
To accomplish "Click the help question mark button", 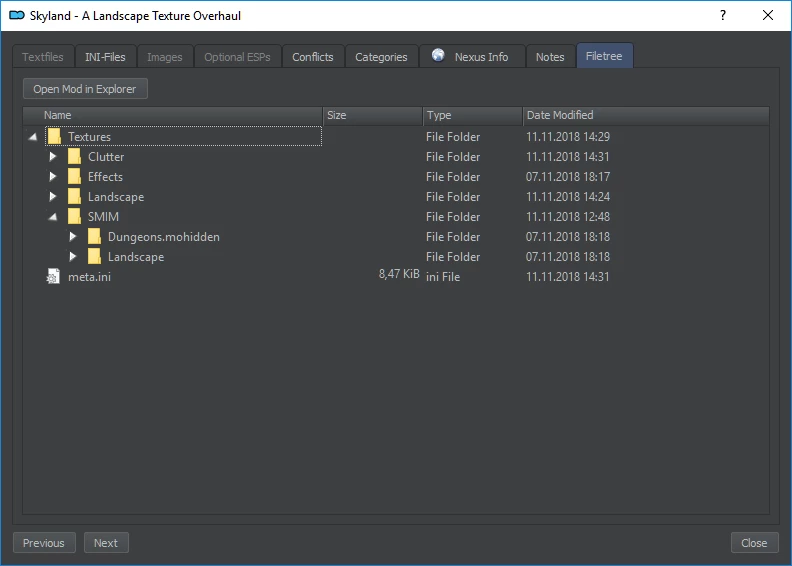I will (723, 16).
